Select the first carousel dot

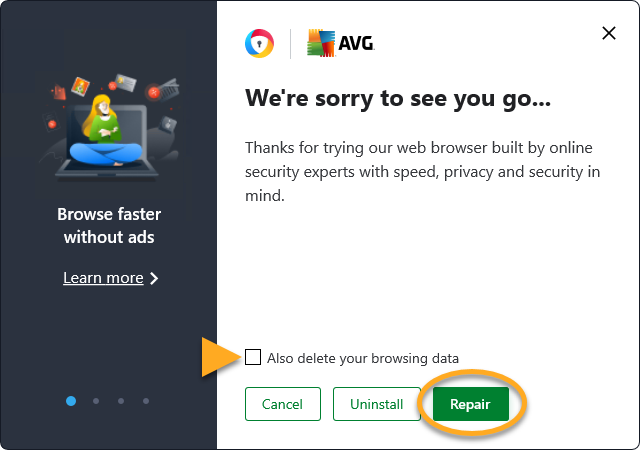click(71, 401)
